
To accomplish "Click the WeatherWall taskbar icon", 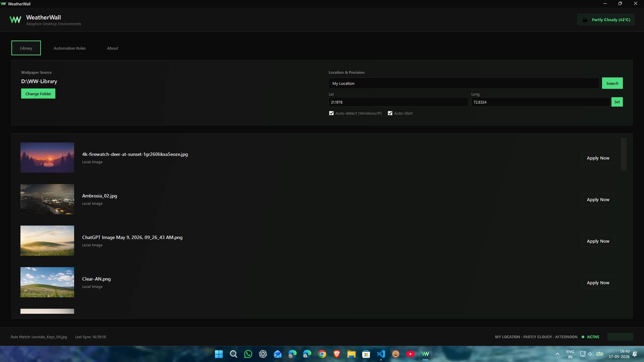I will (x=425, y=354).
